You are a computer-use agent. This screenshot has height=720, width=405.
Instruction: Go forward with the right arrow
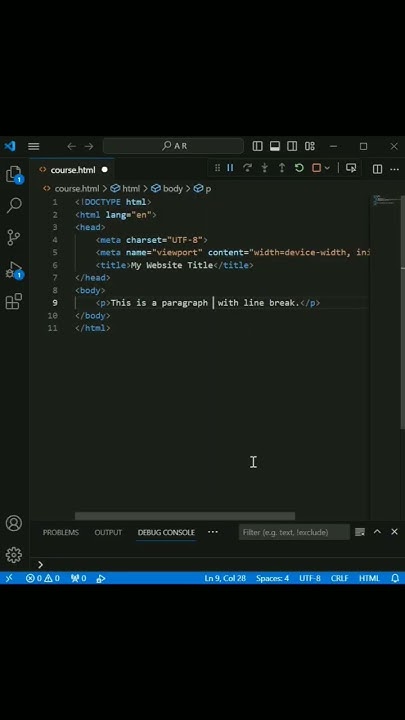pos(89,146)
